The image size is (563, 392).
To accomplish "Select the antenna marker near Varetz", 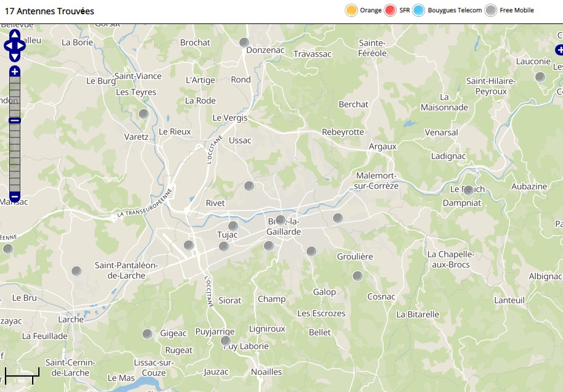I will (144, 114).
